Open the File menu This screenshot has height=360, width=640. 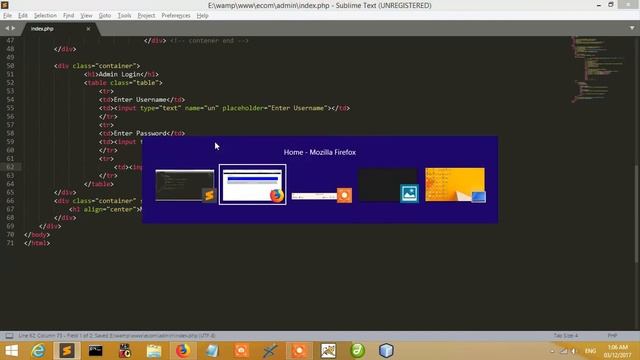point(7,16)
